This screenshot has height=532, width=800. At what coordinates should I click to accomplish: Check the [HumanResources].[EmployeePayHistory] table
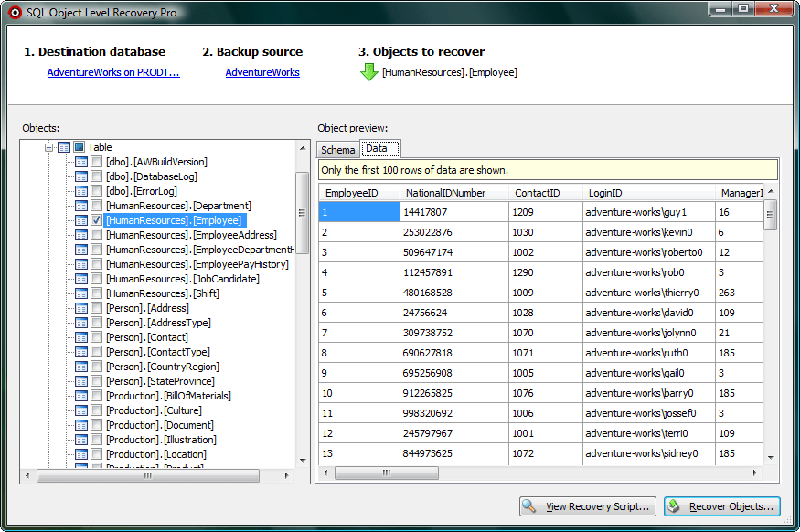tap(96, 264)
